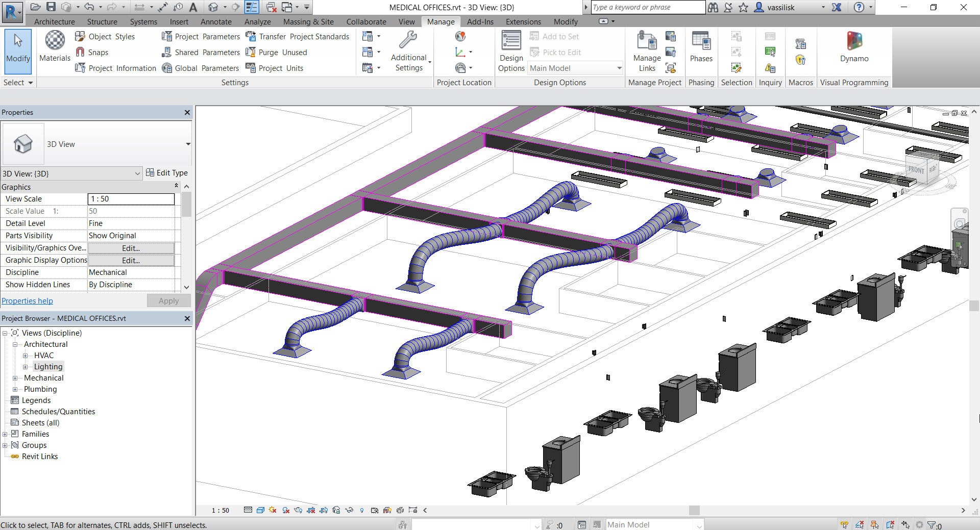Viewport: 980px width, 530px height.
Task: Launch Dynamo visual programming
Action: [x=854, y=47]
